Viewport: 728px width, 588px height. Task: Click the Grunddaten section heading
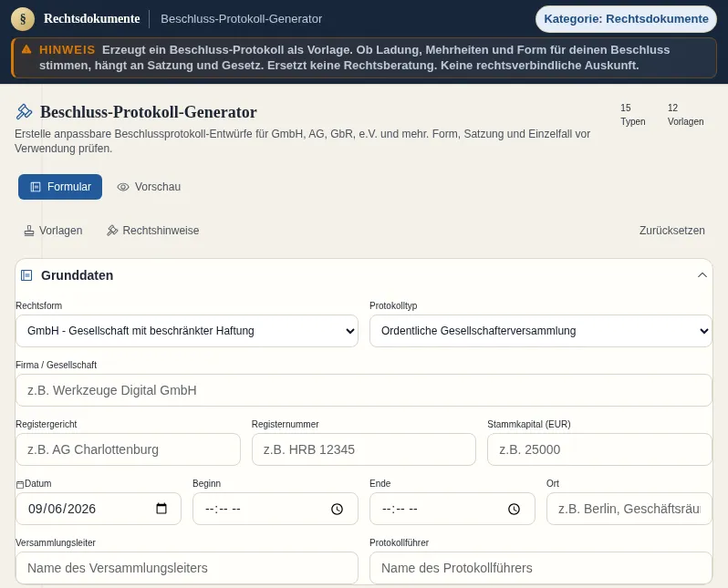coord(77,275)
